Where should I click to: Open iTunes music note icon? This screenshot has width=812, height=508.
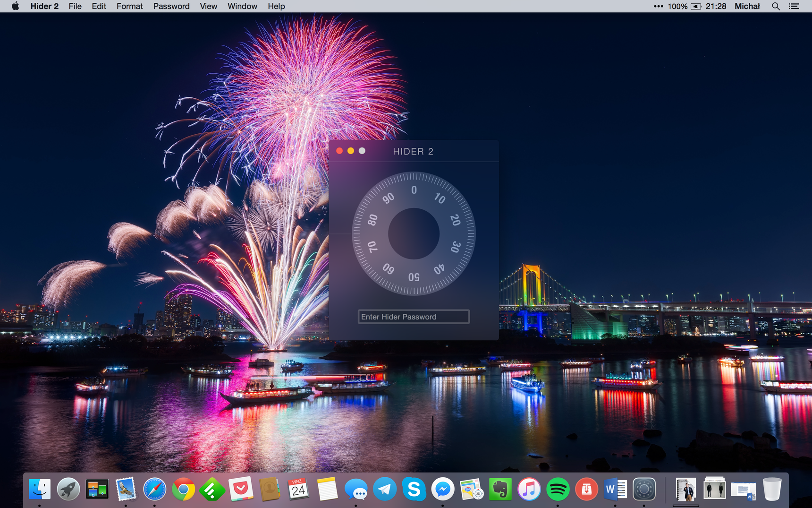(x=529, y=490)
